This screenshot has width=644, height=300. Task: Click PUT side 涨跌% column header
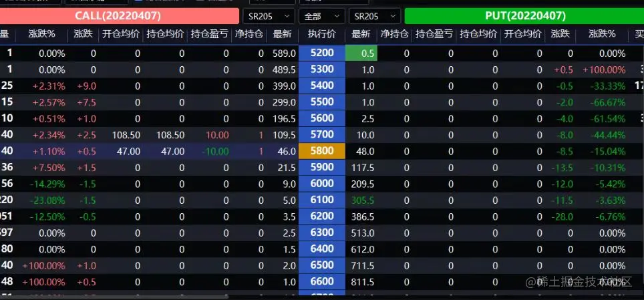tap(602, 34)
